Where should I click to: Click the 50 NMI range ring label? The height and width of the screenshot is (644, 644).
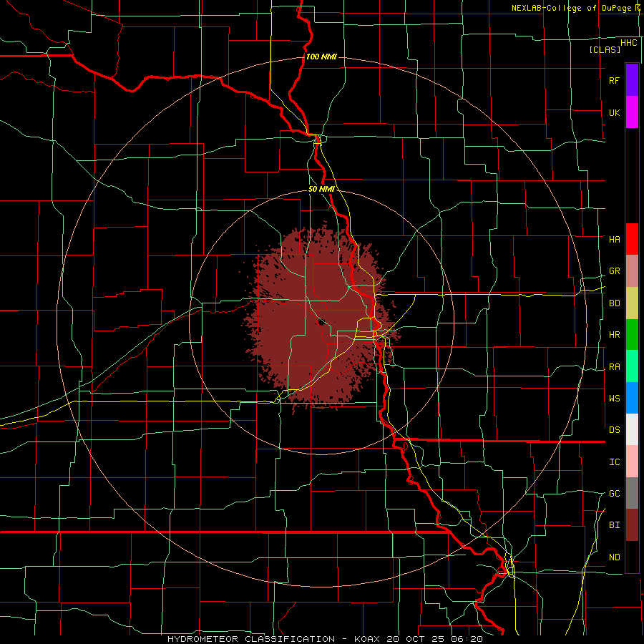321,189
